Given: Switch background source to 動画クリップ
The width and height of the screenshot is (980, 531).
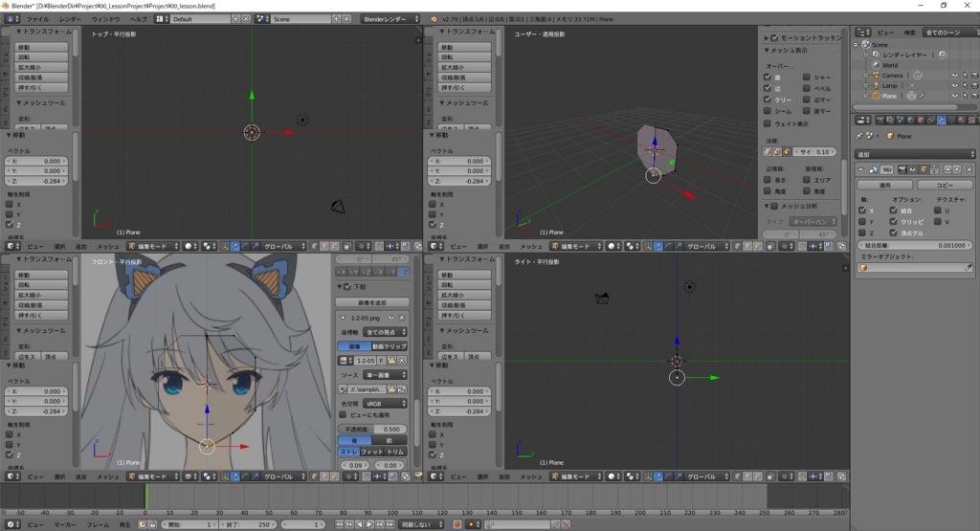Looking at the screenshot, I should point(390,346).
